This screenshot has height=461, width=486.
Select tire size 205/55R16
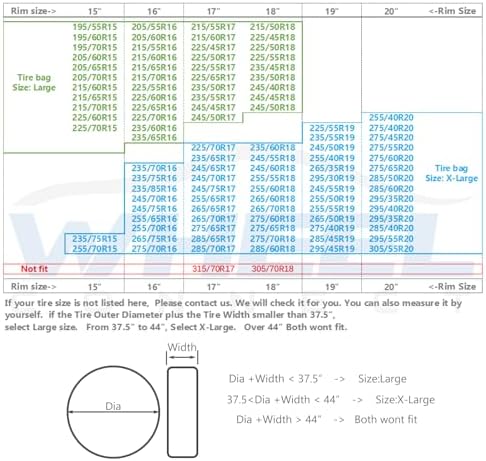point(154,27)
